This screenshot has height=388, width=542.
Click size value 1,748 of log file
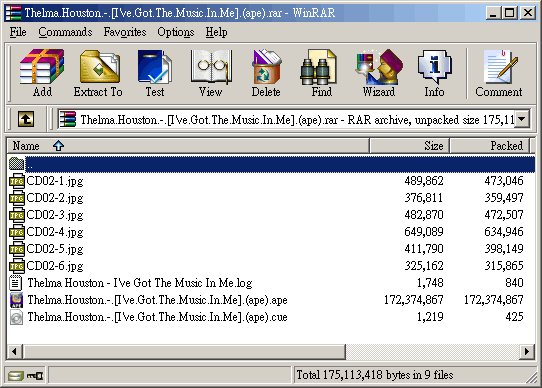click(x=430, y=283)
